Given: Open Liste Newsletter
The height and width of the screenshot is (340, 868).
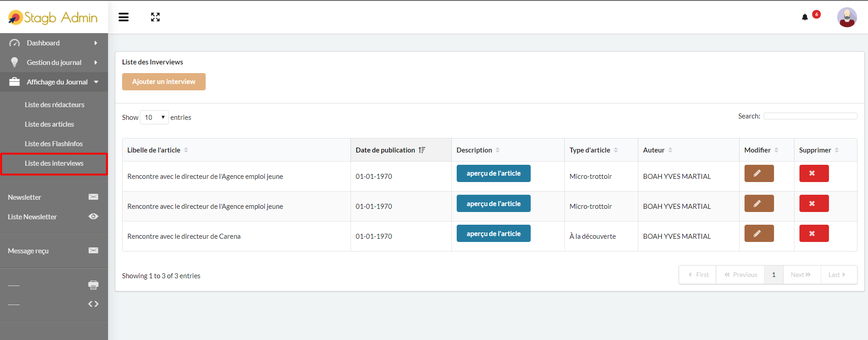Looking at the screenshot, I should (32, 217).
